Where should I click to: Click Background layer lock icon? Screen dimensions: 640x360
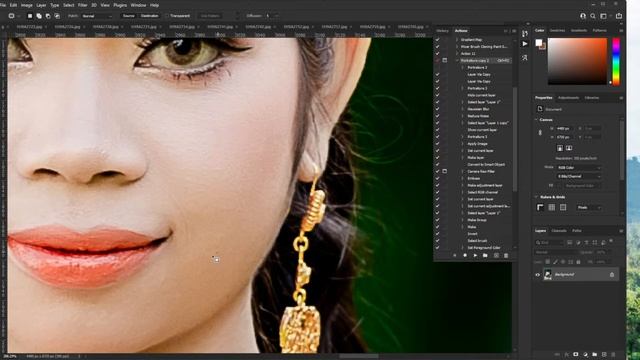tap(612, 275)
